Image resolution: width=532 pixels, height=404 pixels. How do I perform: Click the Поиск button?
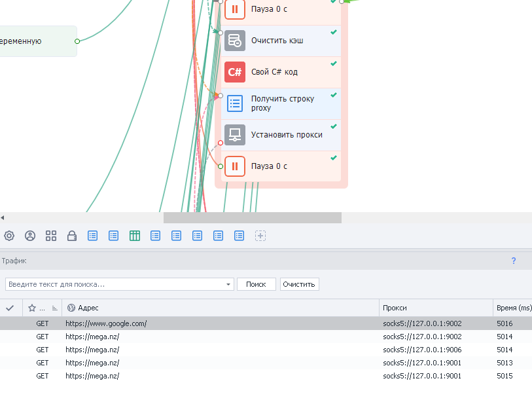pyautogui.click(x=256, y=284)
